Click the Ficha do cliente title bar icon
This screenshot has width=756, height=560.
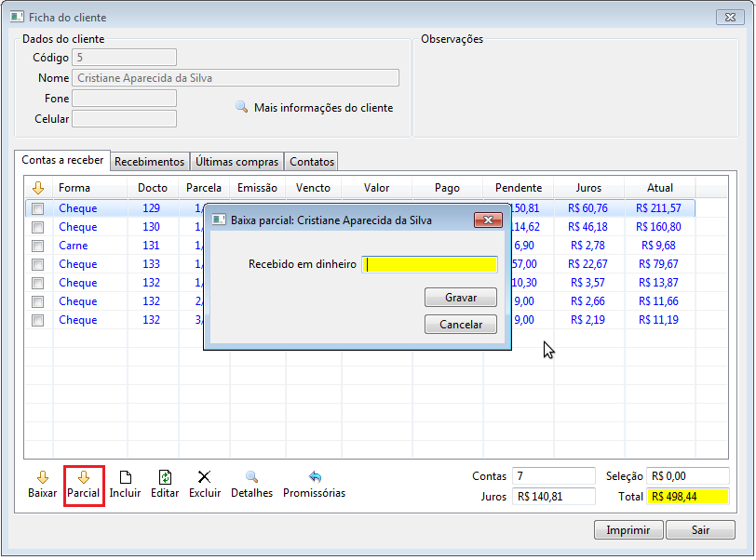tap(17, 18)
